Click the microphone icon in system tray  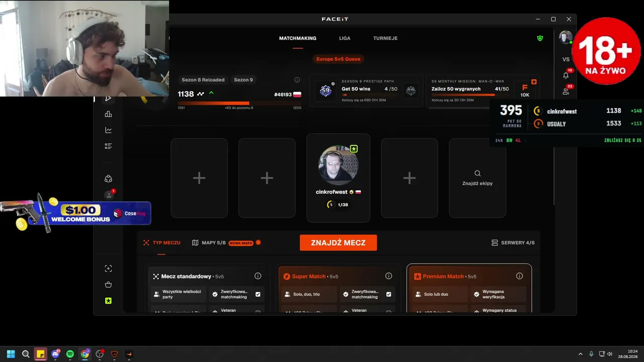pos(591,354)
